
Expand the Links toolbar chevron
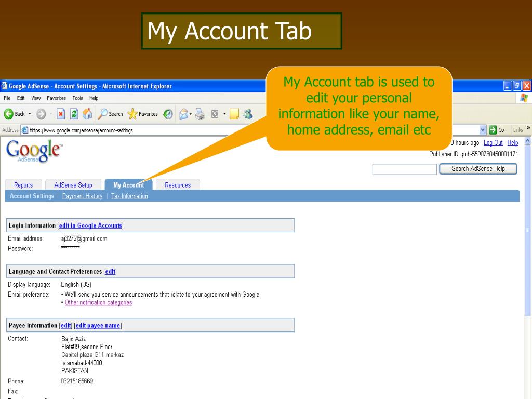tap(528, 128)
